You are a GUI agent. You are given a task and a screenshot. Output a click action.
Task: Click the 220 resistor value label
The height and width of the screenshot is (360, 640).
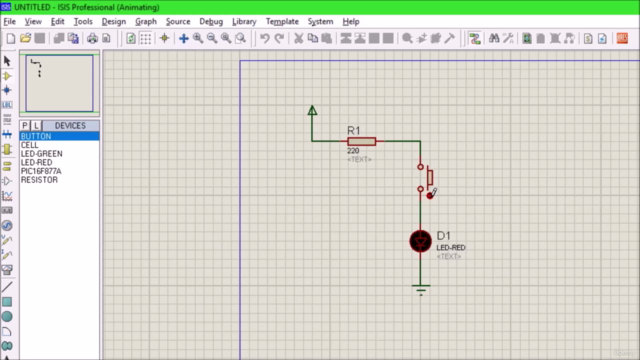[x=353, y=151]
